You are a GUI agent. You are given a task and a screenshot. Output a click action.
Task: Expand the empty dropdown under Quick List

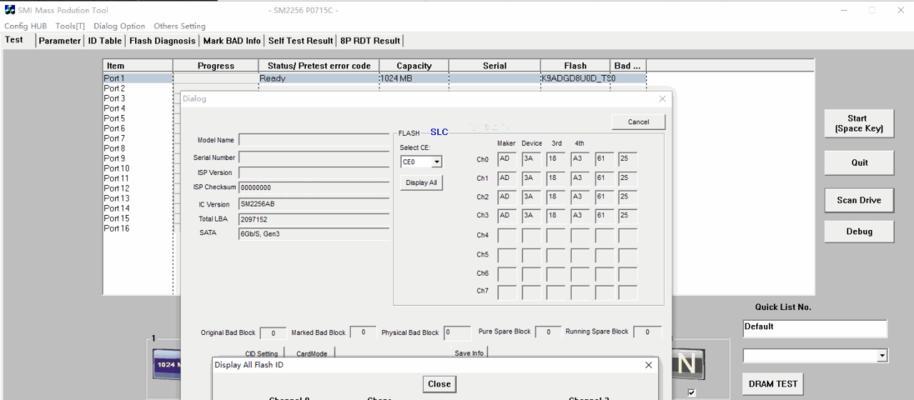point(882,355)
